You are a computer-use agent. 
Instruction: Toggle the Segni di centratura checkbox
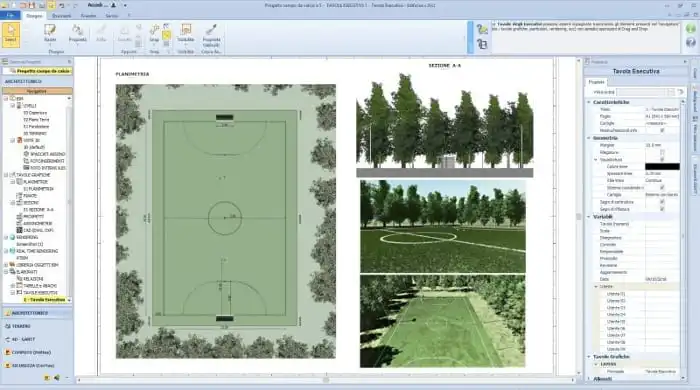point(662,202)
